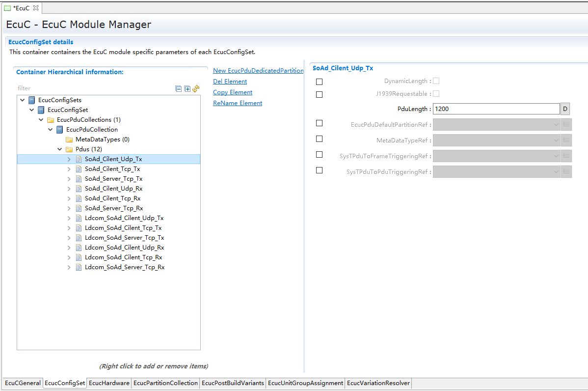This screenshot has width=588, height=391.
Task: Check the MetaDataTypeRef enable checkbox
Action: coord(320,139)
